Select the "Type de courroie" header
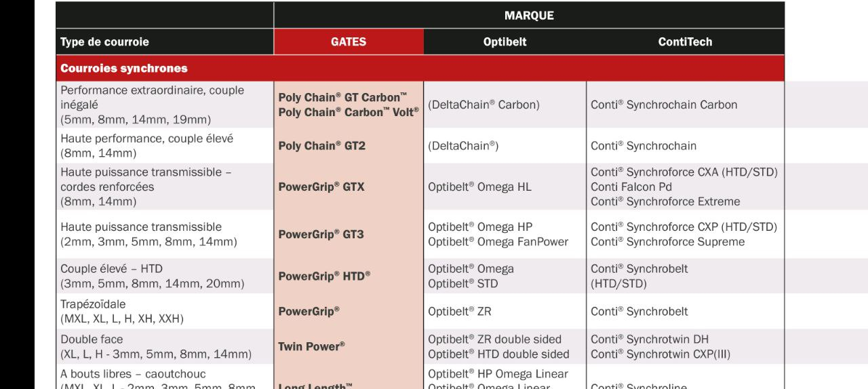 (x=104, y=42)
